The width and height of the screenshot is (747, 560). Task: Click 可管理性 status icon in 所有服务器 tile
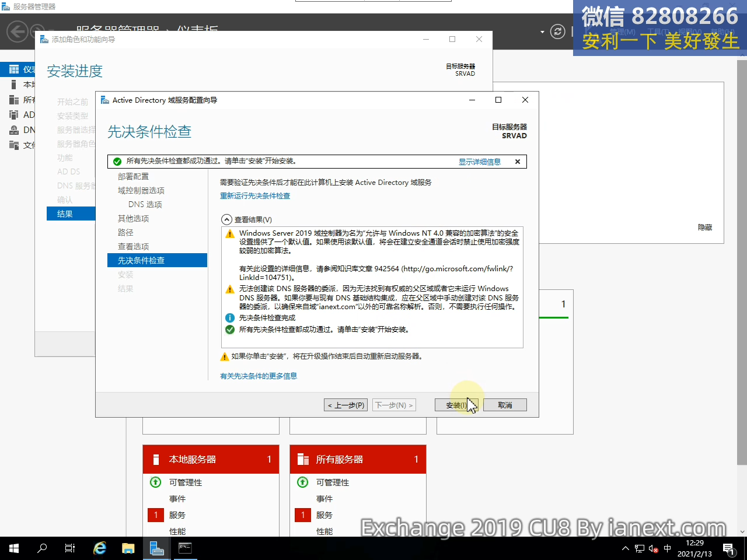click(302, 482)
